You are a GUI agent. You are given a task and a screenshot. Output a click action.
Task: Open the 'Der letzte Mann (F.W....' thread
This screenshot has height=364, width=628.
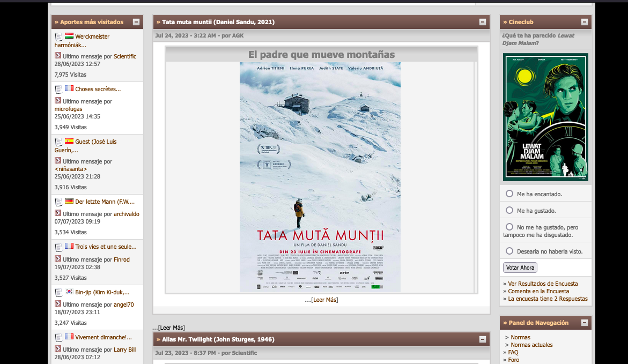click(x=105, y=202)
